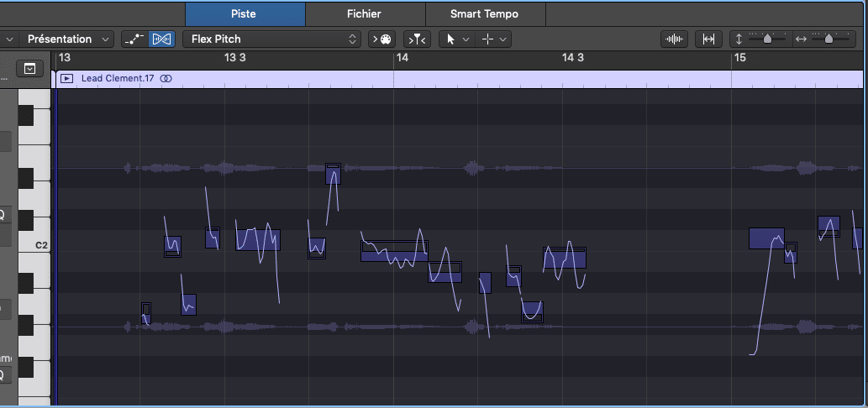Adjust the horizontal zoom slider
The width and height of the screenshot is (868, 408).
(829, 39)
